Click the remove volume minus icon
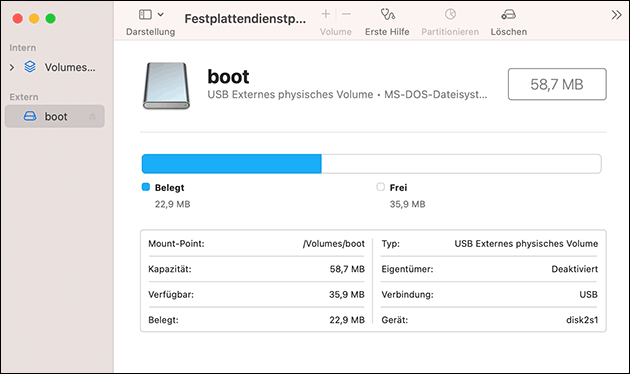630x374 pixels. [346, 14]
